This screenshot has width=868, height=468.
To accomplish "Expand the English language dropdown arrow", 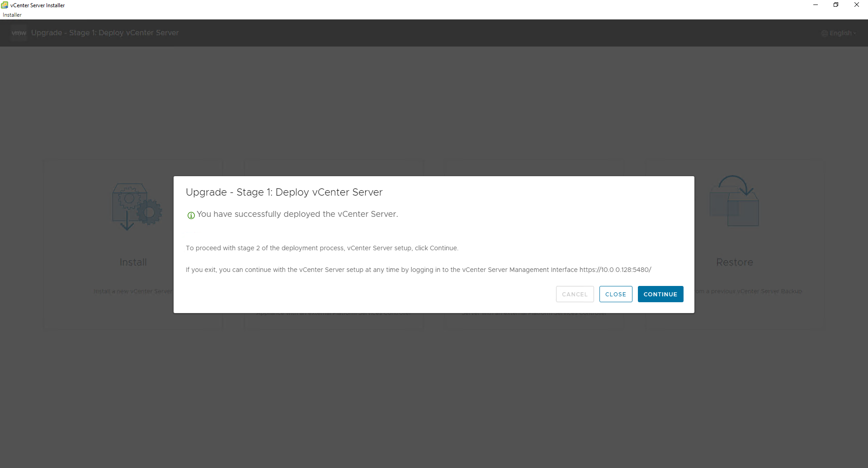I will pyautogui.click(x=854, y=33).
